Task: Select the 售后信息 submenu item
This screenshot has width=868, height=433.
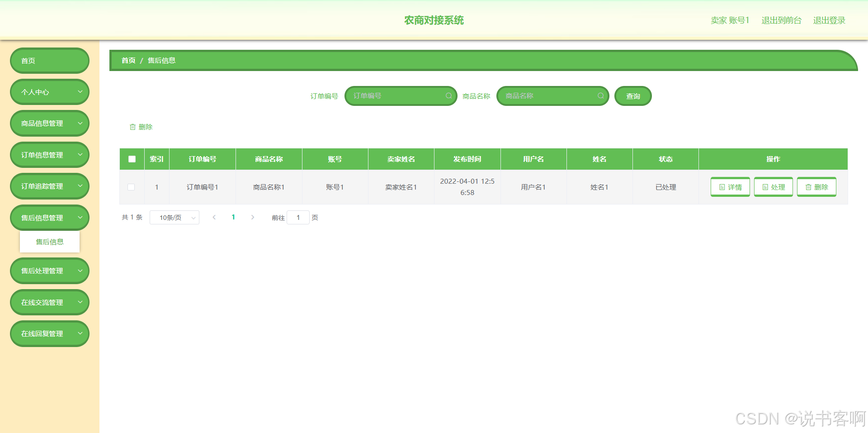Action: (50, 242)
